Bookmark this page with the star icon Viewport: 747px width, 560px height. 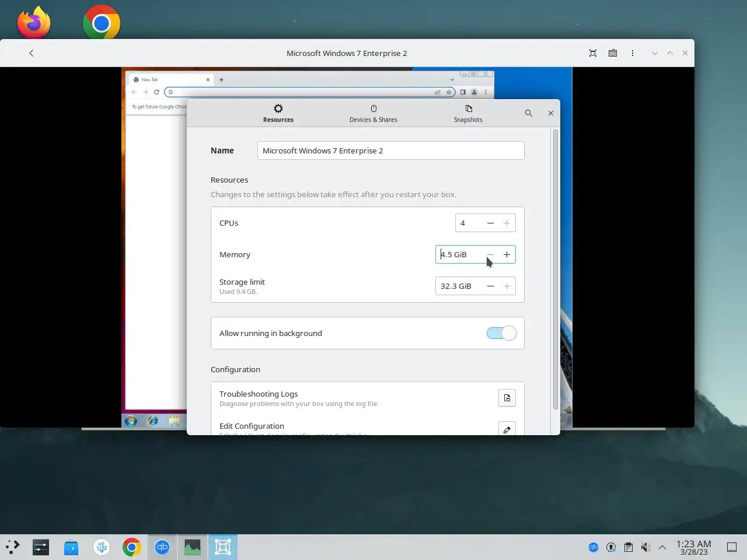point(449,92)
